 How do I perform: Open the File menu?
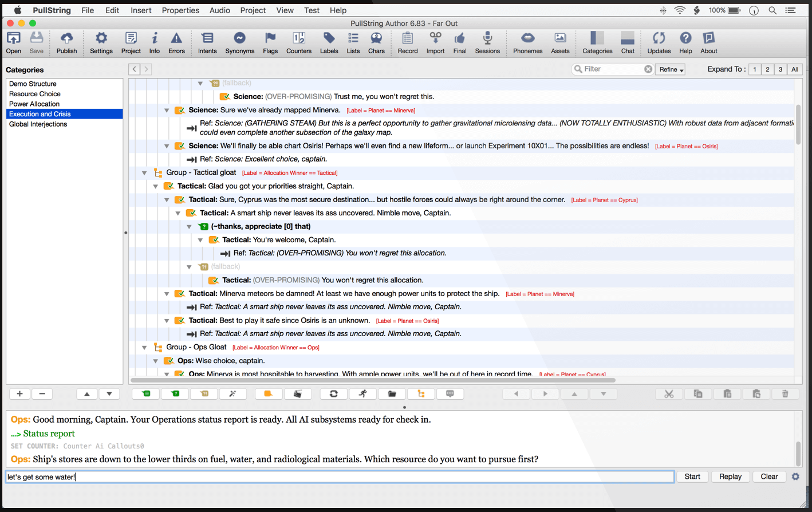(88, 10)
